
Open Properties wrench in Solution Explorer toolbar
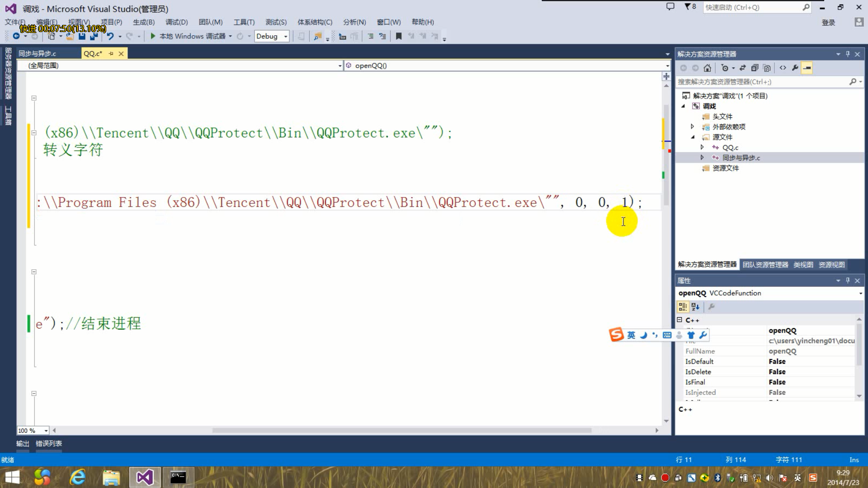click(x=795, y=68)
